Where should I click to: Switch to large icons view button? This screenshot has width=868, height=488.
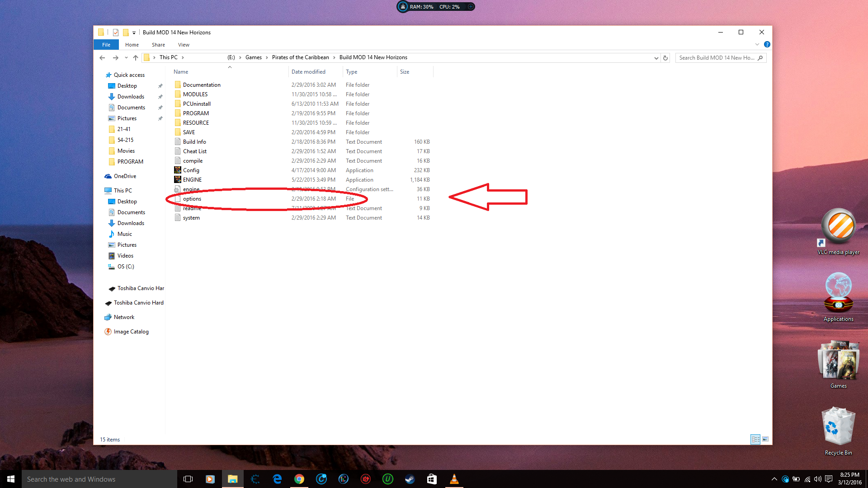(x=765, y=439)
